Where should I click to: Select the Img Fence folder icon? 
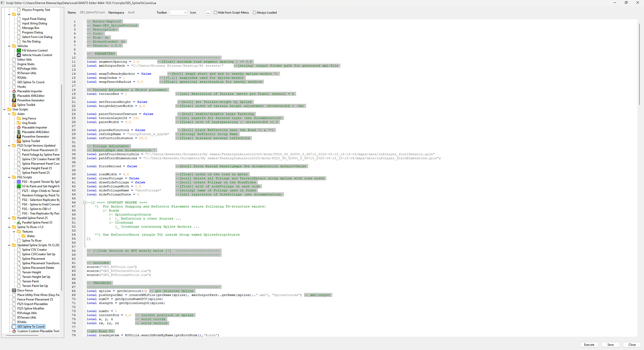click(x=19, y=118)
